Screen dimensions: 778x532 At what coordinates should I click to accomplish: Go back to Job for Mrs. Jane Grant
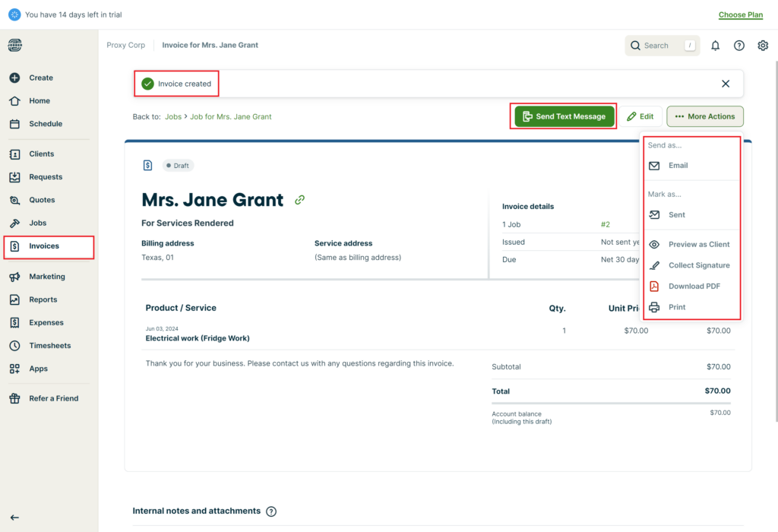[x=231, y=116]
